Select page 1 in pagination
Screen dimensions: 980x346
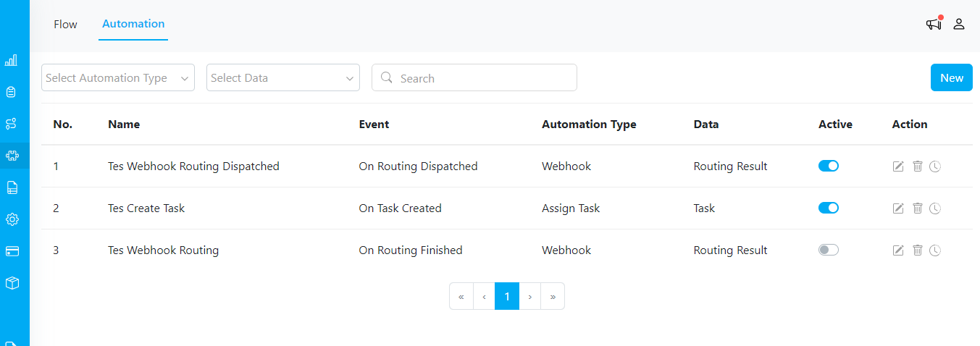point(507,296)
